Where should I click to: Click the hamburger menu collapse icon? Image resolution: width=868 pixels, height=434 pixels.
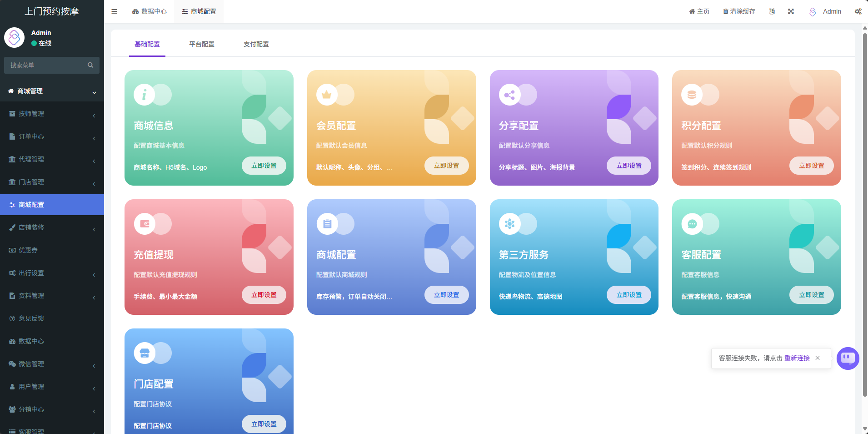[115, 11]
